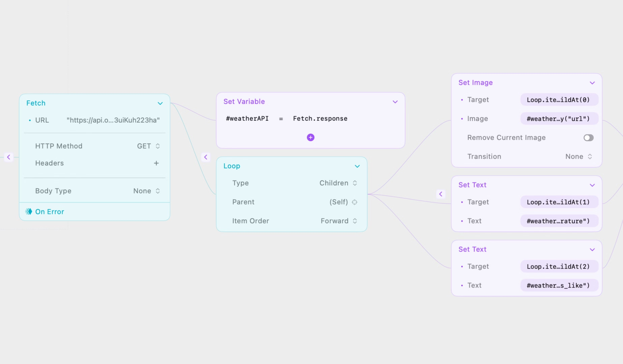Open the target picker beside Parent (Self)
The width and height of the screenshot is (623, 364).
(355, 202)
